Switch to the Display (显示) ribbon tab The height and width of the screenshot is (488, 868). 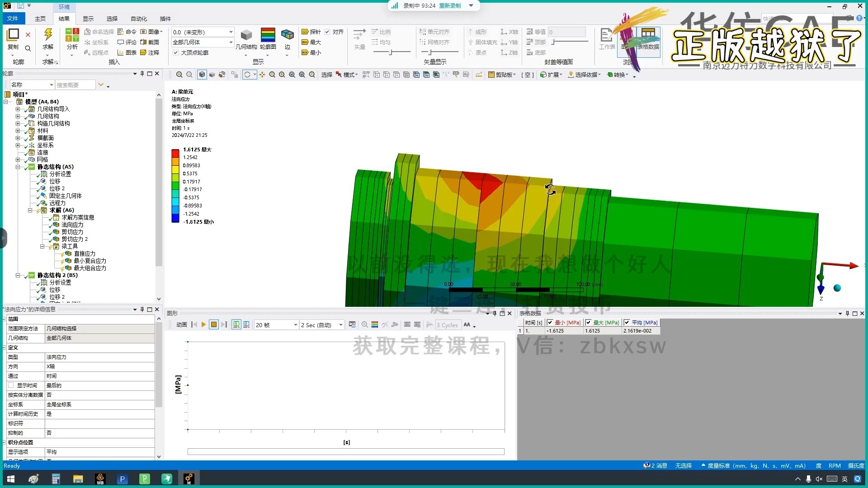[x=88, y=19]
